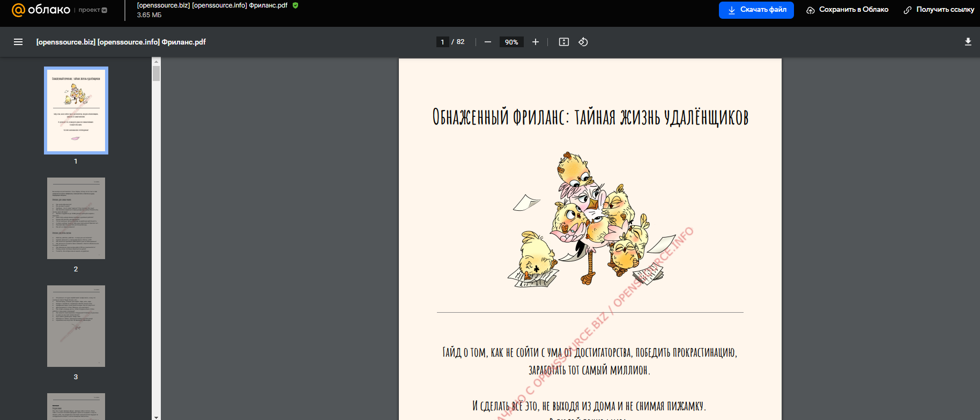Select page 2 thumbnail

coord(76,218)
